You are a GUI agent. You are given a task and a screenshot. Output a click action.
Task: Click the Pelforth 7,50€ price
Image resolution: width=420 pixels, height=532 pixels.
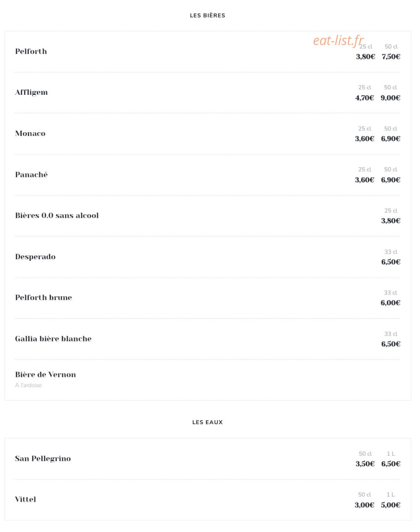(391, 57)
